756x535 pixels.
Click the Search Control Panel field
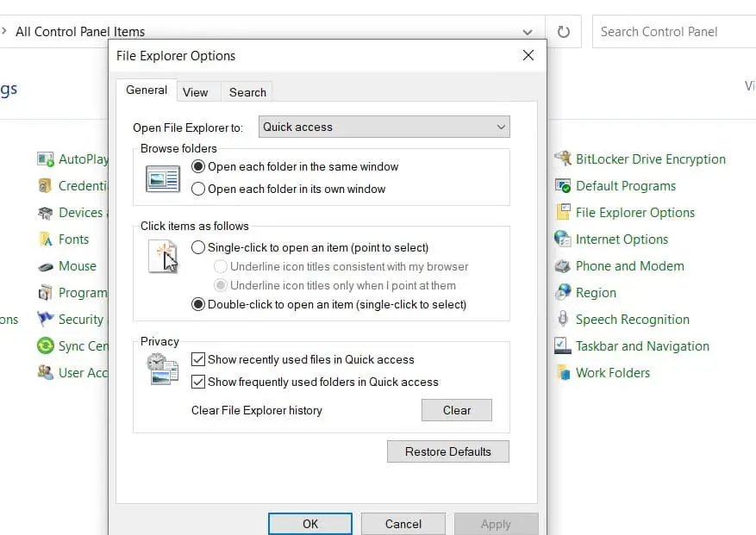coord(672,32)
